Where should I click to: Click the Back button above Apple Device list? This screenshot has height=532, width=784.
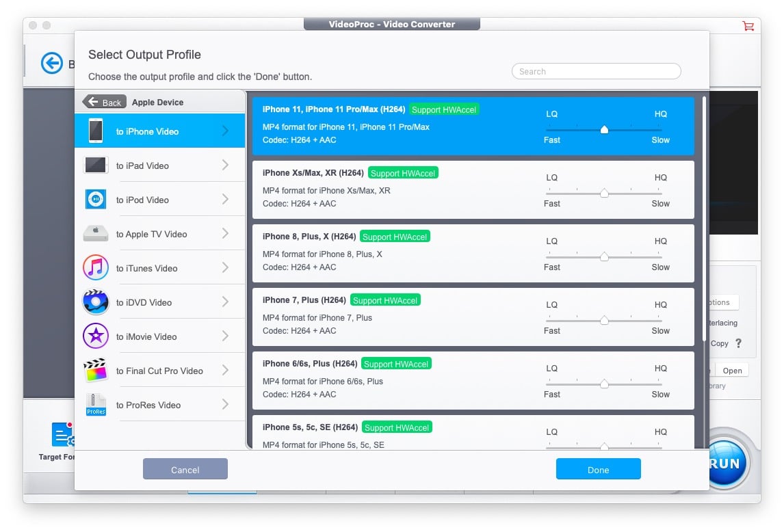[105, 102]
